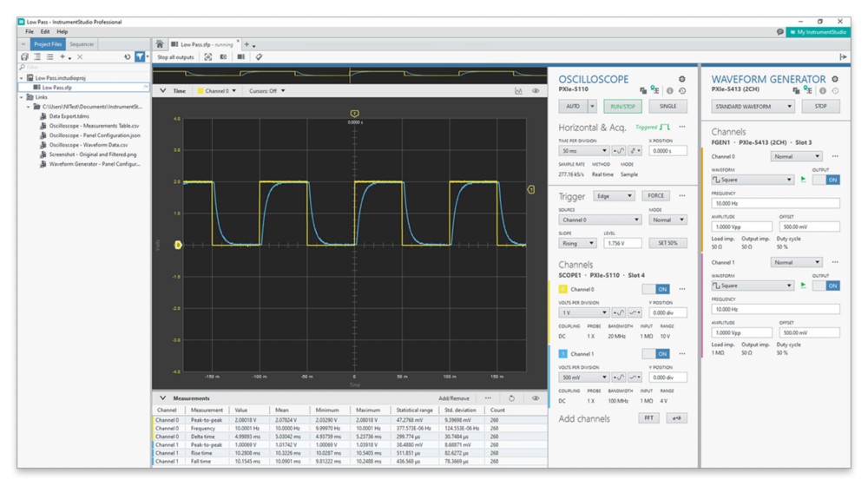Click the trigger Level input field
The height and width of the screenshot is (486, 868).
pyautogui.click(x=623, y=243)
